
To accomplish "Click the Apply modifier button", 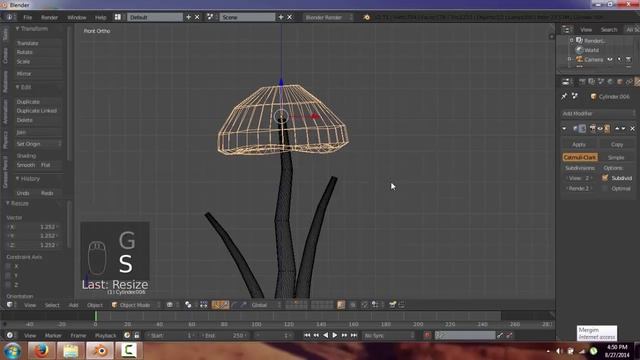I will 579,144.
